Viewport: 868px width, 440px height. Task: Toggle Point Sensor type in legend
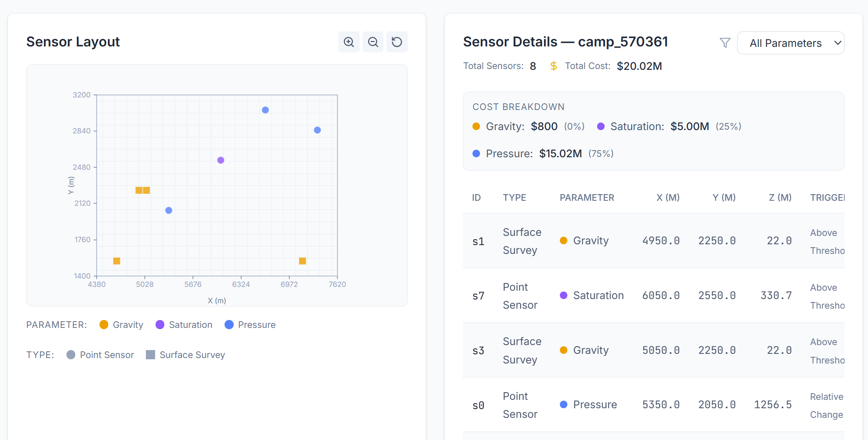pyautogui.click(x=100, y=355)
